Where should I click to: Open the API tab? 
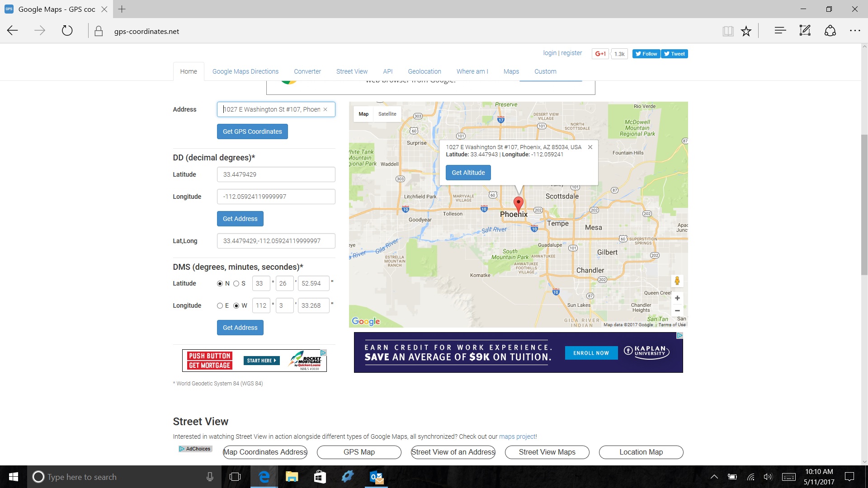(388, 71)
